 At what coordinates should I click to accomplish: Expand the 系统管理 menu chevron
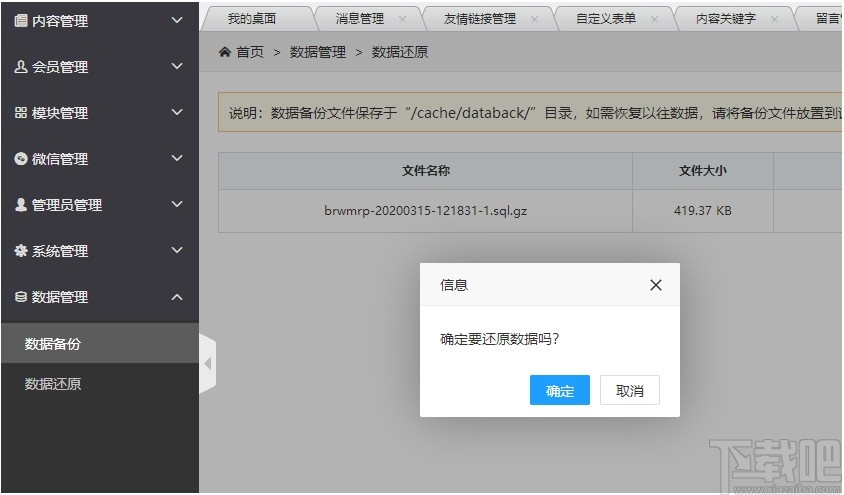pyautogui.click(x=177, y=250)
